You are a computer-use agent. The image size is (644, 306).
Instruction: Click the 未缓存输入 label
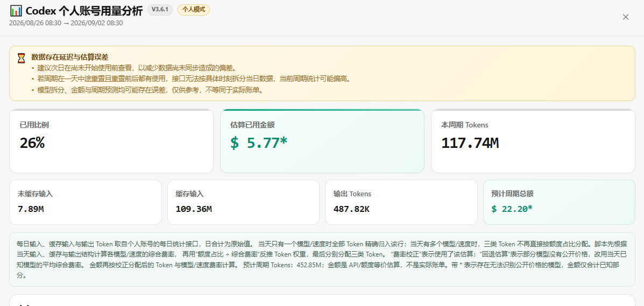[x=36, y=194]
